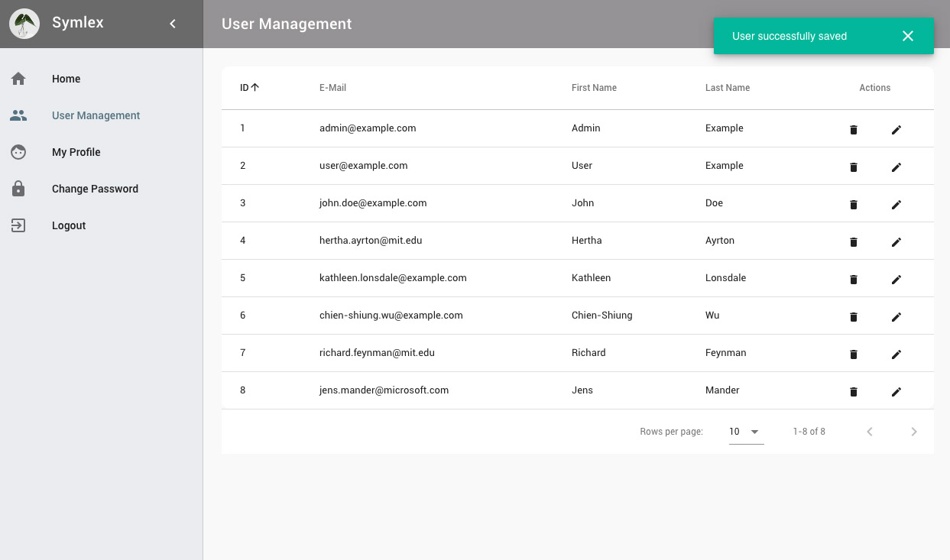Collapse the sidebar with chevron arrow
This screenshot has height=560, width=950.
click(x=173, y=24)
